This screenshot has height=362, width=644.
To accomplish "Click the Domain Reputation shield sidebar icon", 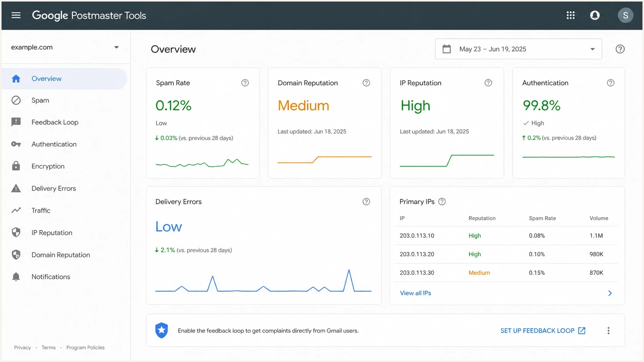I will tap(16, 255).
